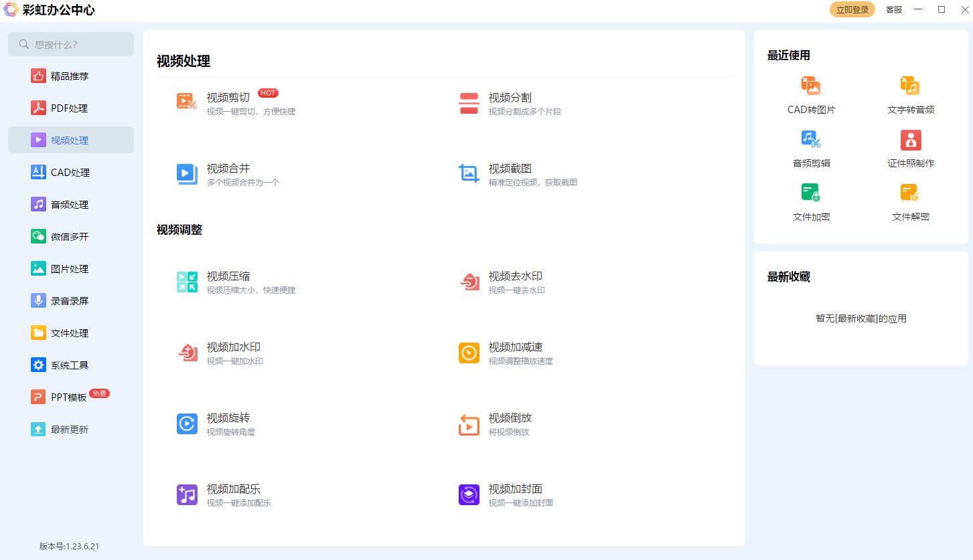Click the 立即登录 login button

pyautogui.click(x=852, y=9)
